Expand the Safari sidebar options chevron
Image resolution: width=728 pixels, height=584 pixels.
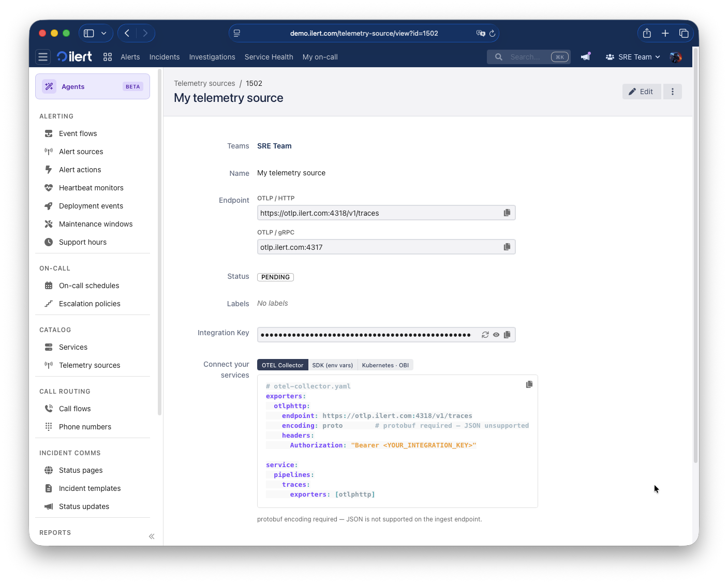click(104, 33)
